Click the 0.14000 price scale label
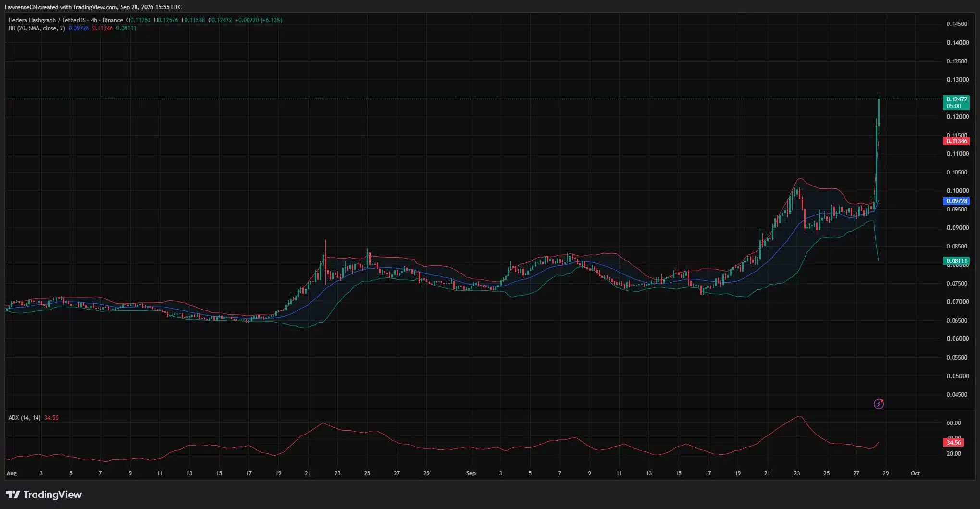The image size is (980, 509). (957, 43)
